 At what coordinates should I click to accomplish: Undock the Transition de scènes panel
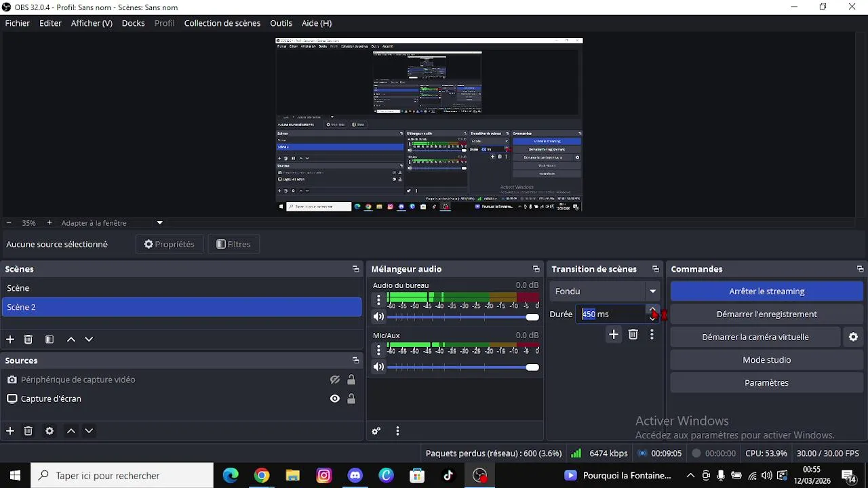tap(655, 269)
